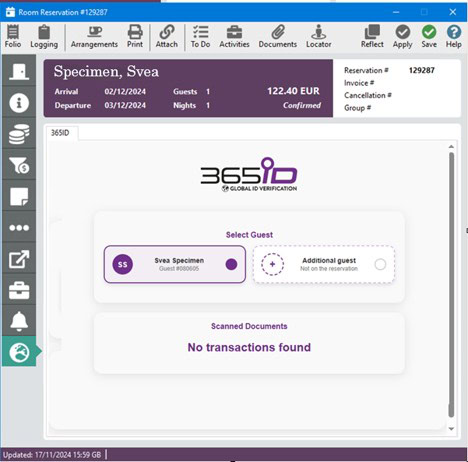This screenshot has width=468, height=462.
Task: Open the Activities briefcase toolbar icon
Action: 234,36
